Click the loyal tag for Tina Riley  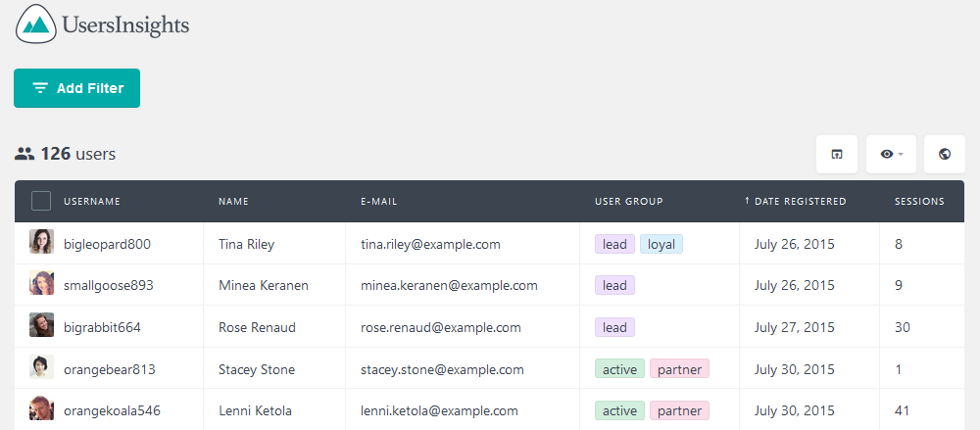[x=661, y=244]
